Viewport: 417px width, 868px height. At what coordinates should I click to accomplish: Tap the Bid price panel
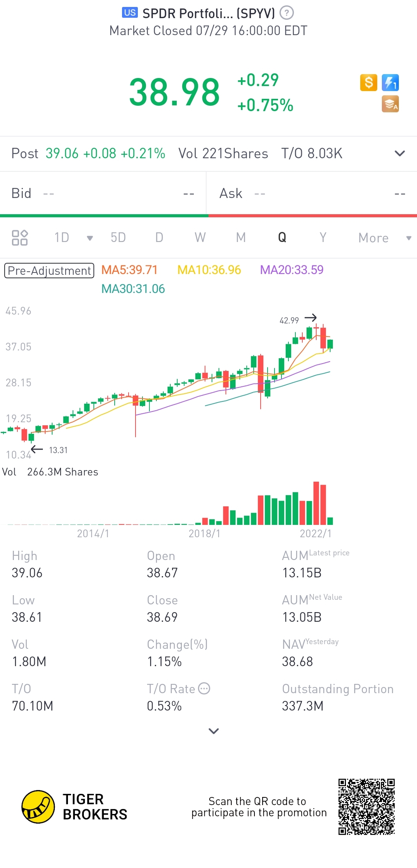coord(103,193)
